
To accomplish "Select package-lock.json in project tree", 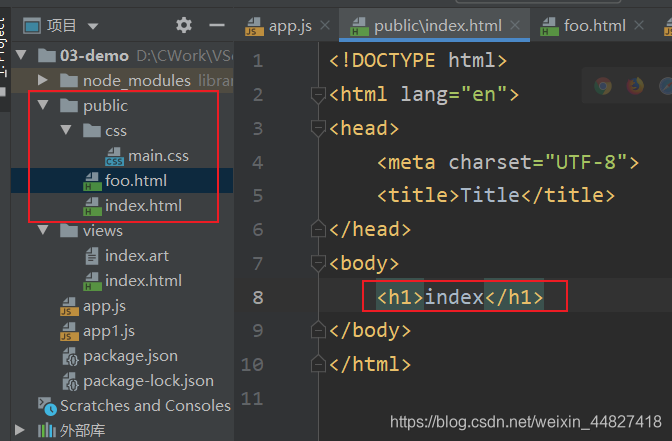I will (x=148, y=381).
